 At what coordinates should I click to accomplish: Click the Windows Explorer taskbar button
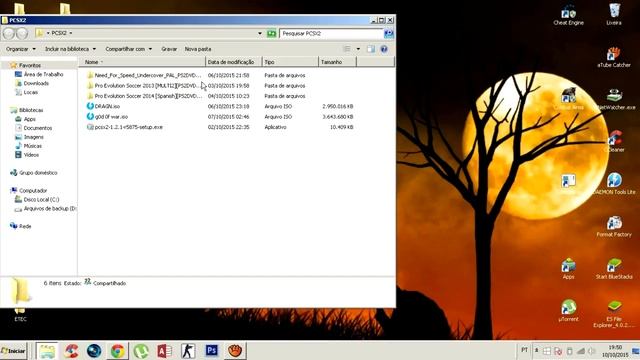click(x=47, y=351)
